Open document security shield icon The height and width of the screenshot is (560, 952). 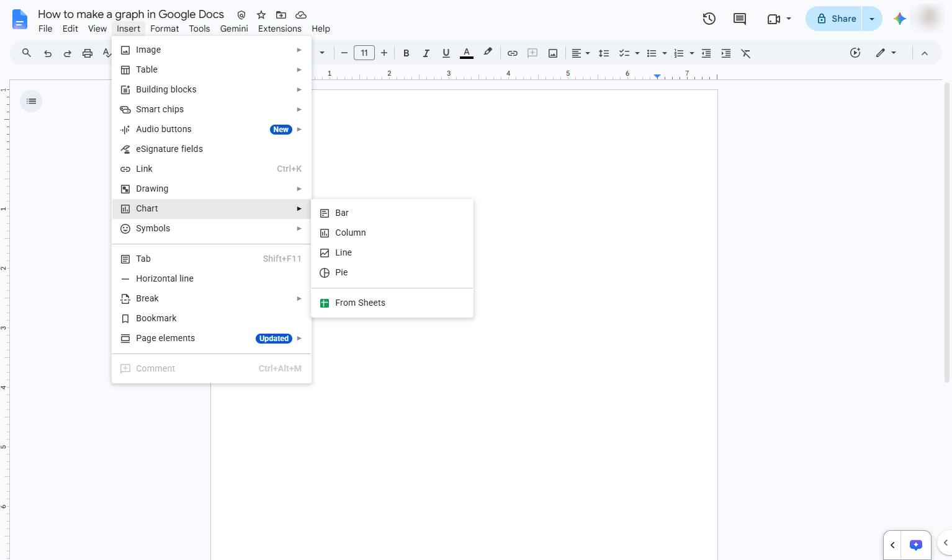coord(241,15)
